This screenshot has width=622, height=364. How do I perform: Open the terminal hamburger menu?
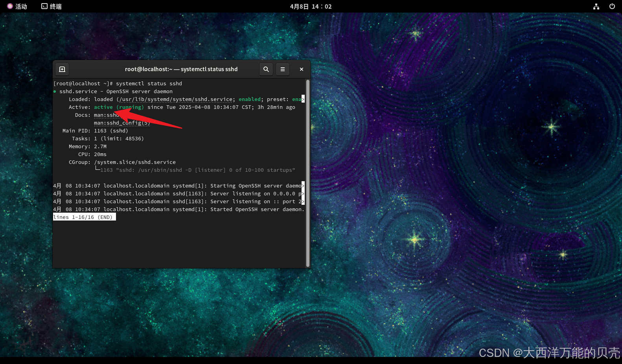coord(283,69)
